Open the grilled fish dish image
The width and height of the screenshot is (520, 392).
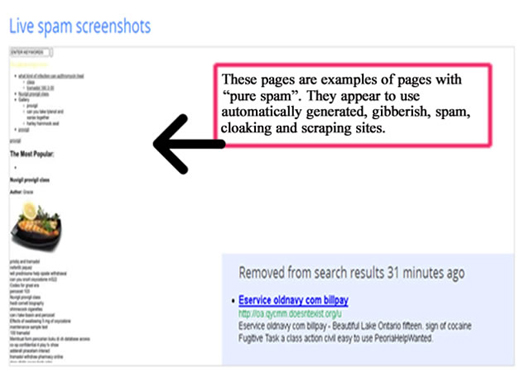(x=36, y=226)
